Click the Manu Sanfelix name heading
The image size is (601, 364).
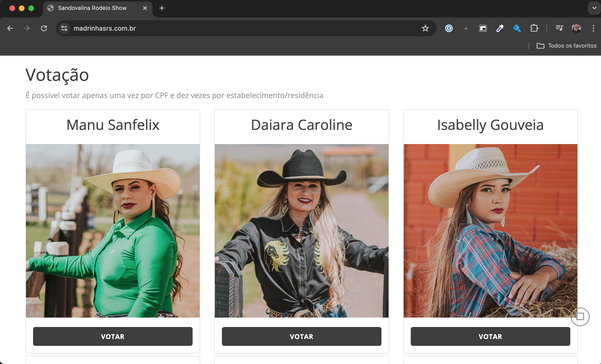(113, 125)
